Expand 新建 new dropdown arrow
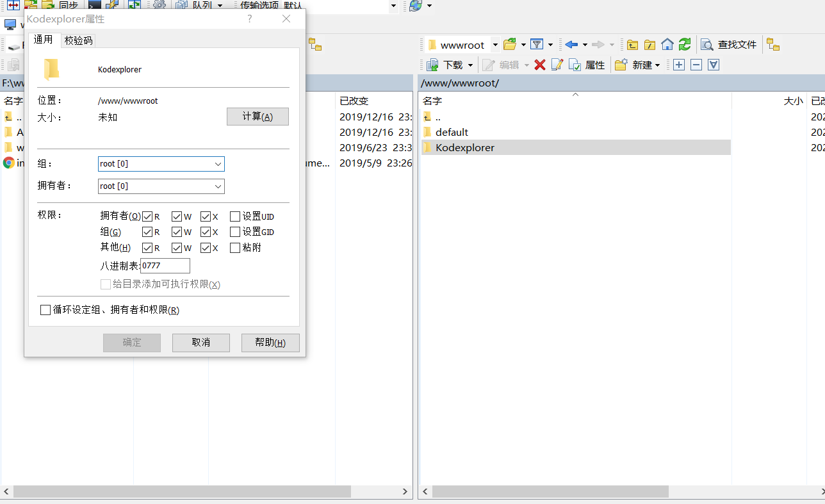825x504 pixels. (657, 65)
